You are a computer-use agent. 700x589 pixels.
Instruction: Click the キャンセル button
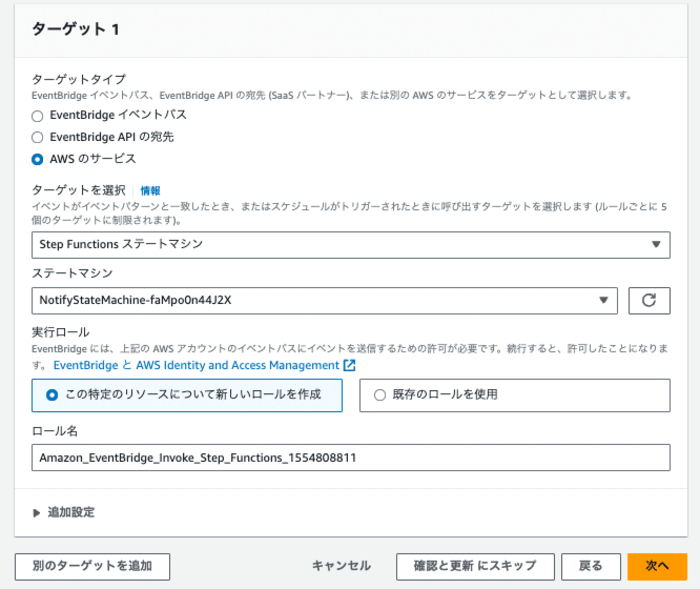point(342,566)
